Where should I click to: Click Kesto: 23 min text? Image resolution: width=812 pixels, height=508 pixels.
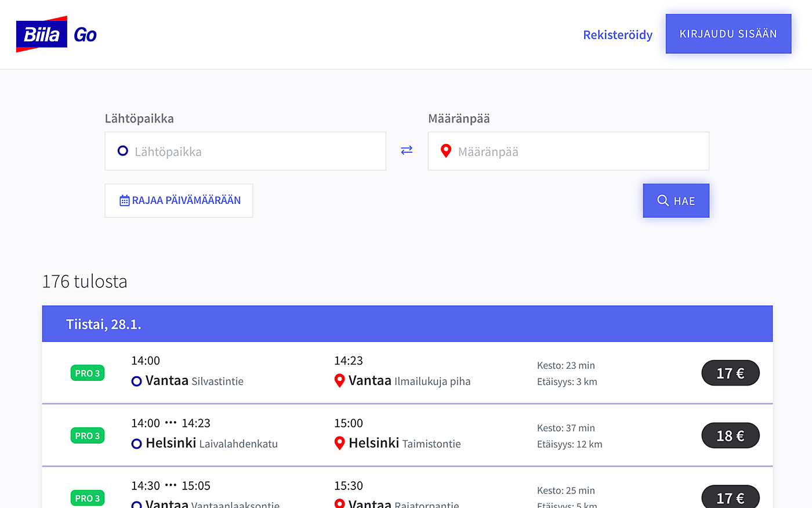[566, 365]
